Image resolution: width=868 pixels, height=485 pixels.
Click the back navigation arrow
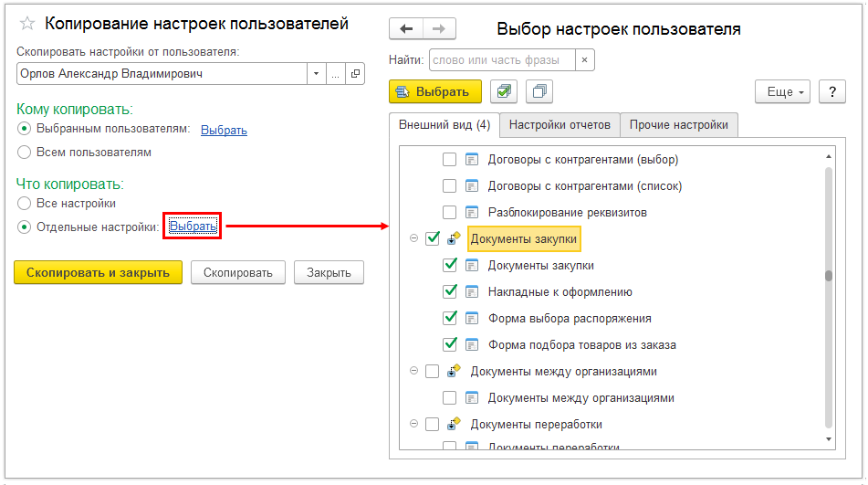406,29
